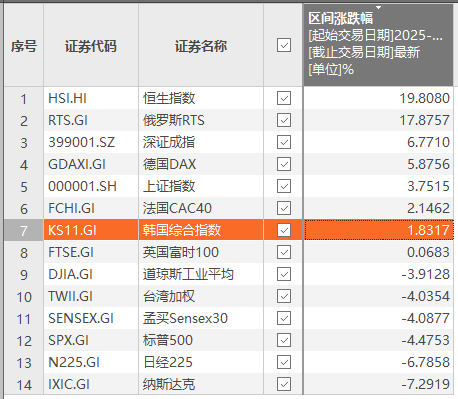Uncheck the 韩国综合指数 highlighted row checkbox
Viewport: 458px width, 399px height.
pyautogui.click(x=284, y=230)
